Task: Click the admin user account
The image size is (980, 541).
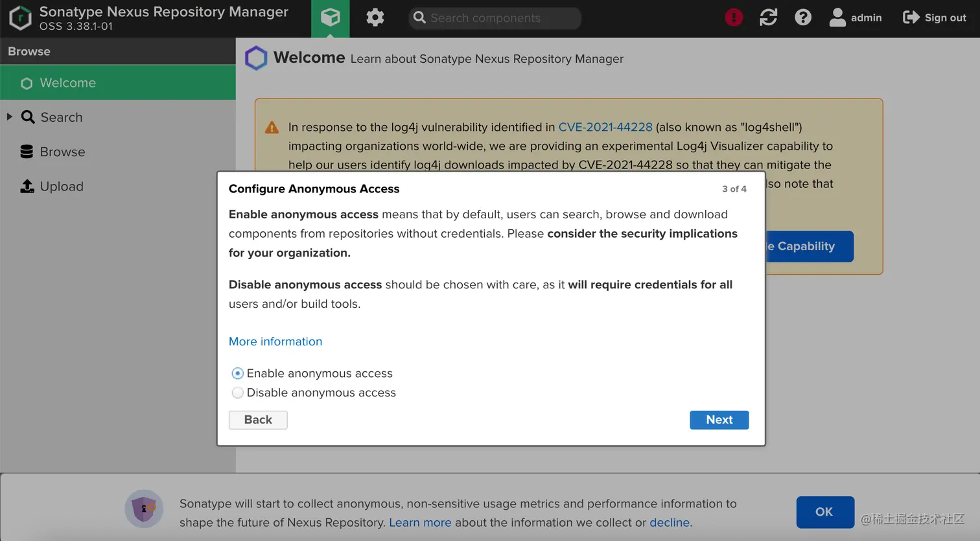Action: point(856,17)
